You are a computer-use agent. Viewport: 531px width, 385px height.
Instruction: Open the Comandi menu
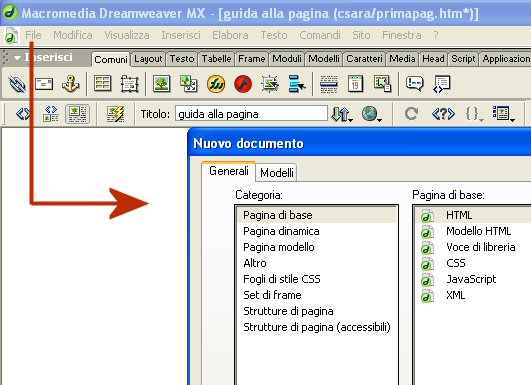click(x=320, y=35)
